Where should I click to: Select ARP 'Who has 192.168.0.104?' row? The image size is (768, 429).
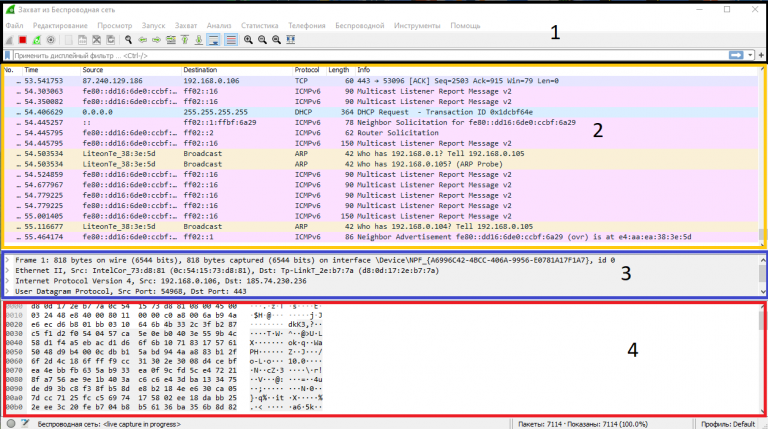[x=381, y=227]
